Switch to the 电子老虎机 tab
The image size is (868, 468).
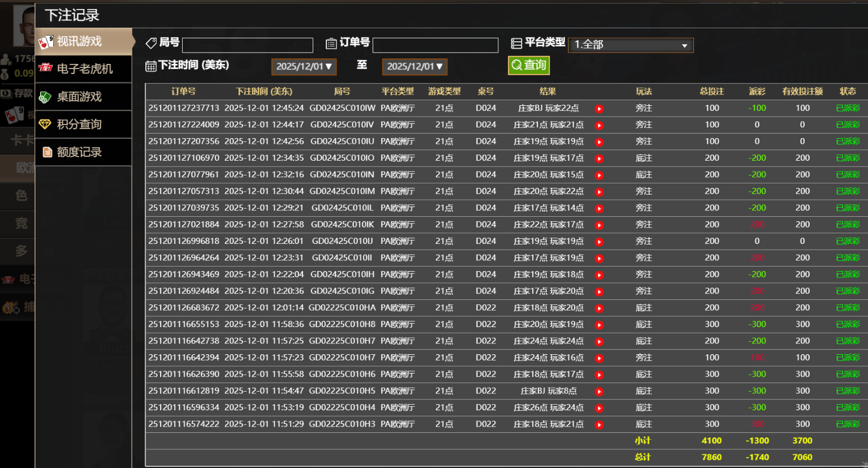click(84, 69)
